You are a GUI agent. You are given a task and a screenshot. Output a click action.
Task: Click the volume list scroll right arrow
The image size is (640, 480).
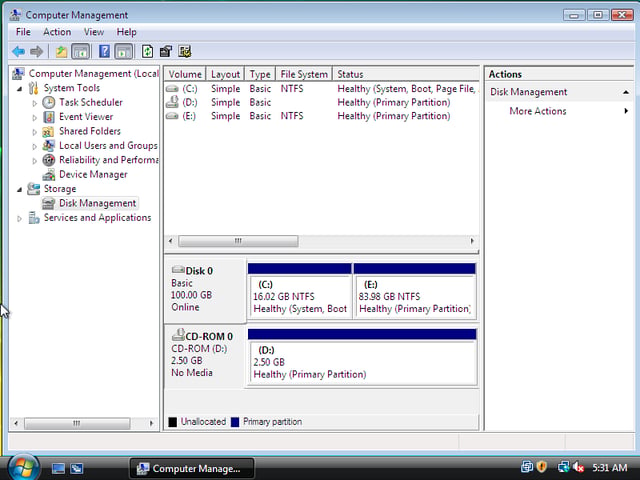click(472, 241)
